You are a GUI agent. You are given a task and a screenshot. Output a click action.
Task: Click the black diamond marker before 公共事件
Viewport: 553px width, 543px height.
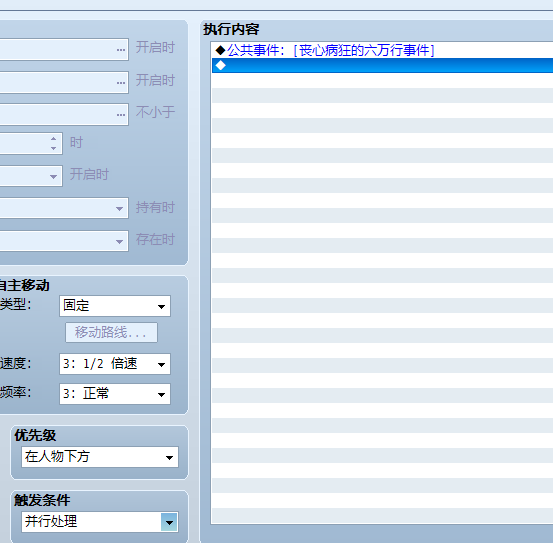coord(220,50)
